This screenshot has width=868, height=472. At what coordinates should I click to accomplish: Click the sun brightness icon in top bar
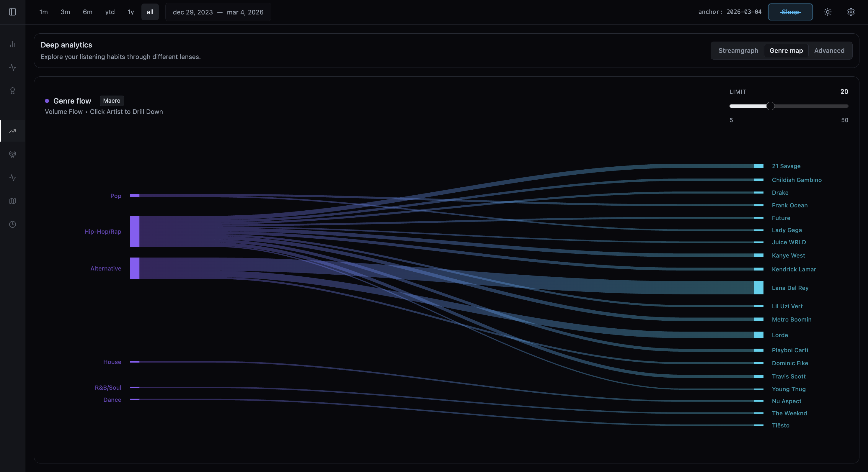(827, 12)
